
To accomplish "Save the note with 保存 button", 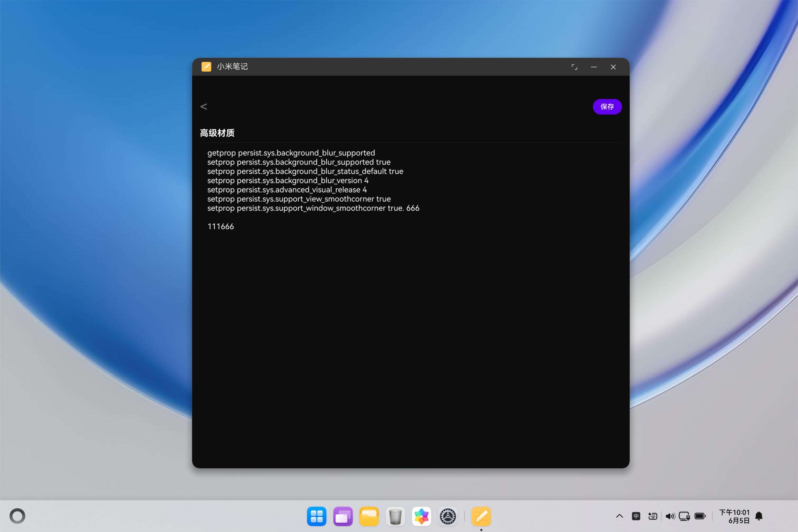I will click(x=607, y=107).
